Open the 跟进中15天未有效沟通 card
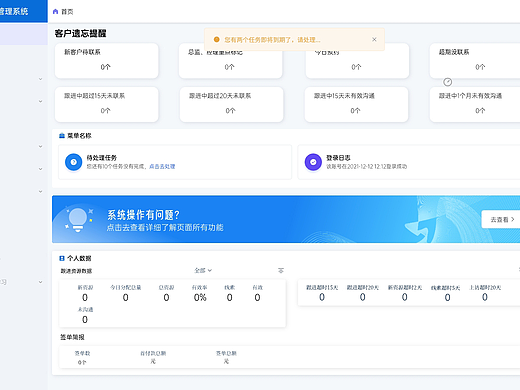The image size is (520, 390). [x=356, y=104]
